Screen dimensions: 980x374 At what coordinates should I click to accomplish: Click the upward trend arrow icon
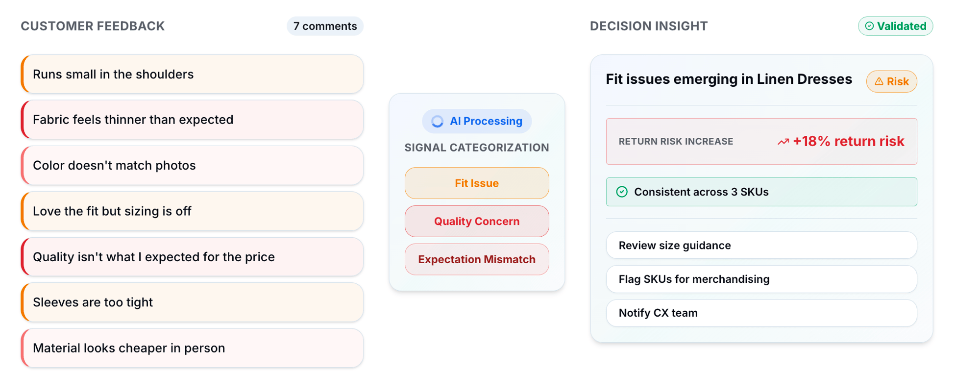pos(783,142)
